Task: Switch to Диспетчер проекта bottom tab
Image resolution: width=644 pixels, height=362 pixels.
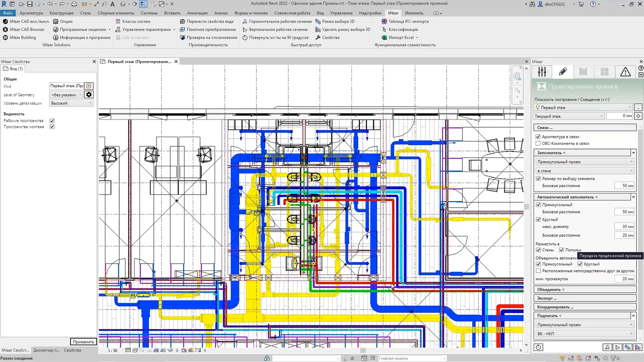Action: 46,350
